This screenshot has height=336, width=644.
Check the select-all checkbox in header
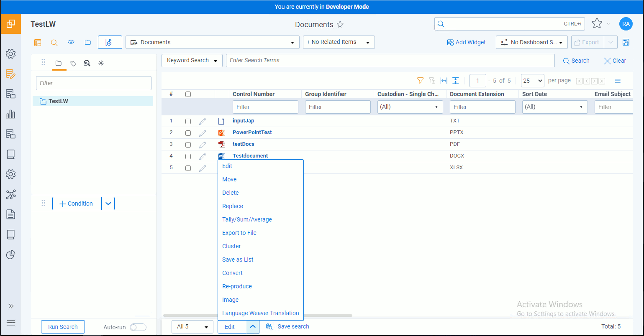click(188, 94)
